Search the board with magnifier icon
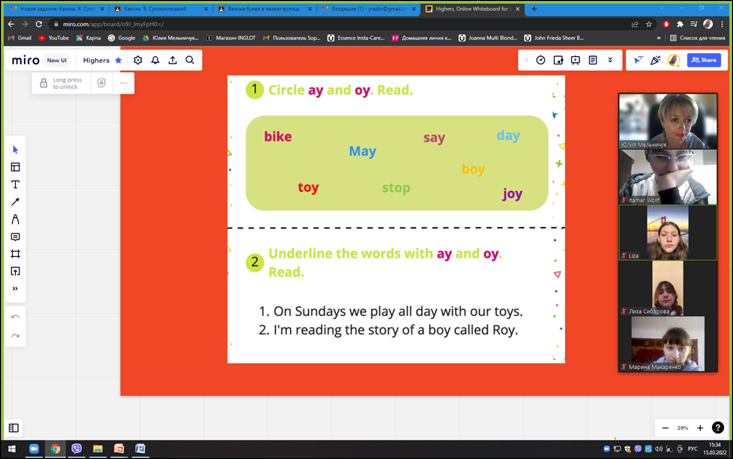The height and width of the screenshot is (459, 733). click(190, 60)
